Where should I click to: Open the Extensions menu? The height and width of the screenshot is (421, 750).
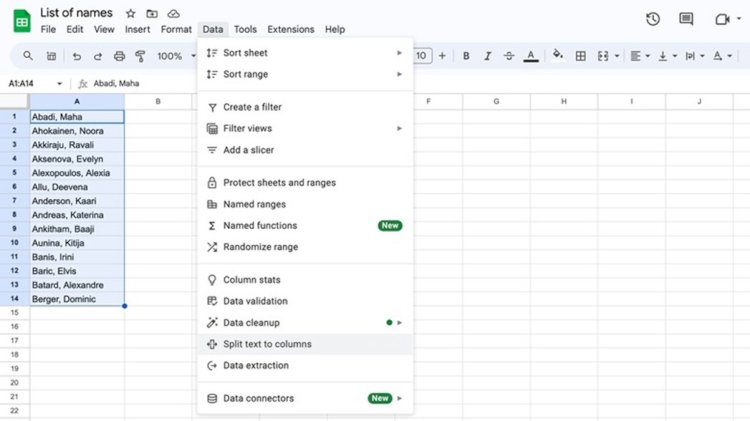point(291,29)
